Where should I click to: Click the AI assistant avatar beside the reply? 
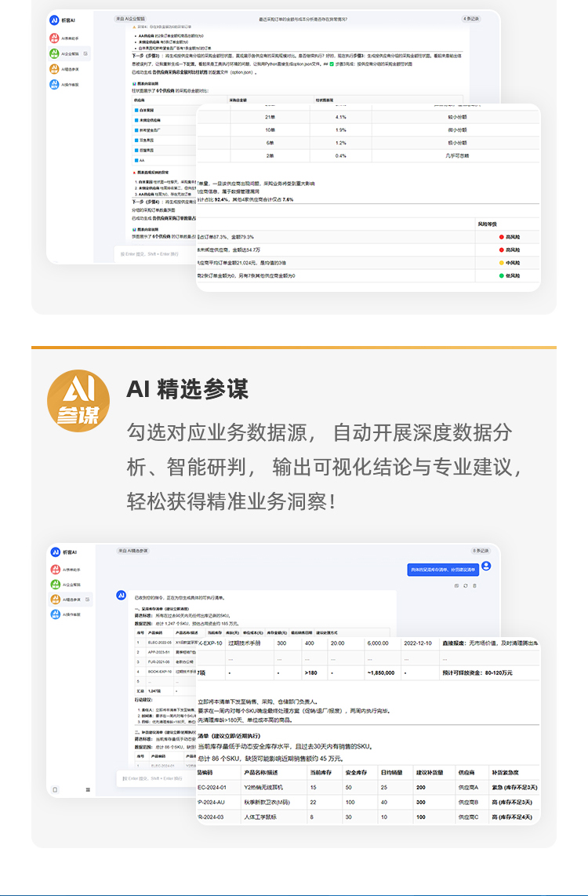121,596
